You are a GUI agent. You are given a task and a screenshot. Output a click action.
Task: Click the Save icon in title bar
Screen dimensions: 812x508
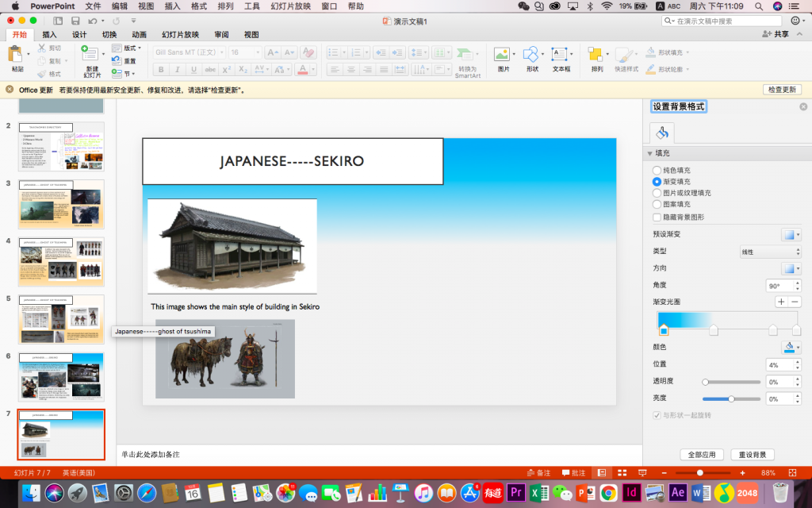click(75, 21)
